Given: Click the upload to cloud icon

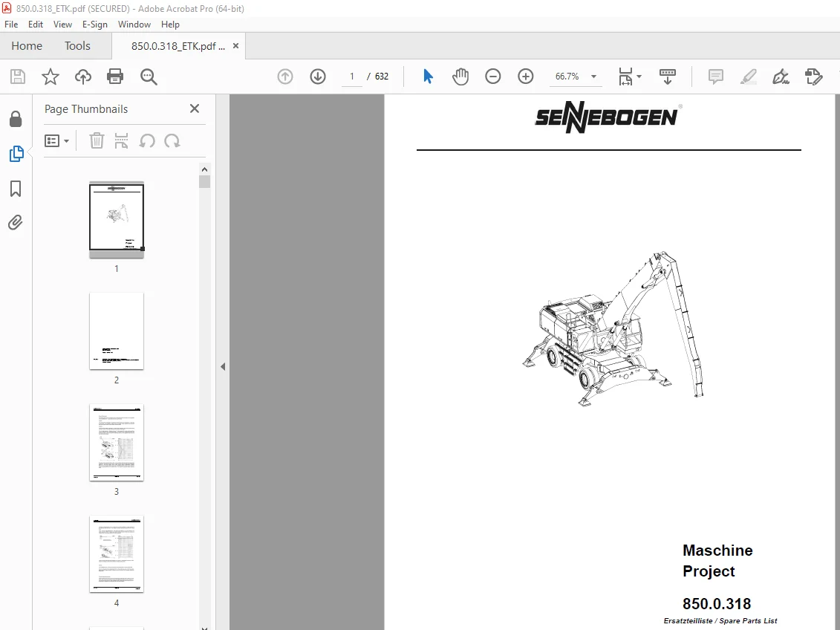Looking at the screenshot, I should (x=83, y=77).
